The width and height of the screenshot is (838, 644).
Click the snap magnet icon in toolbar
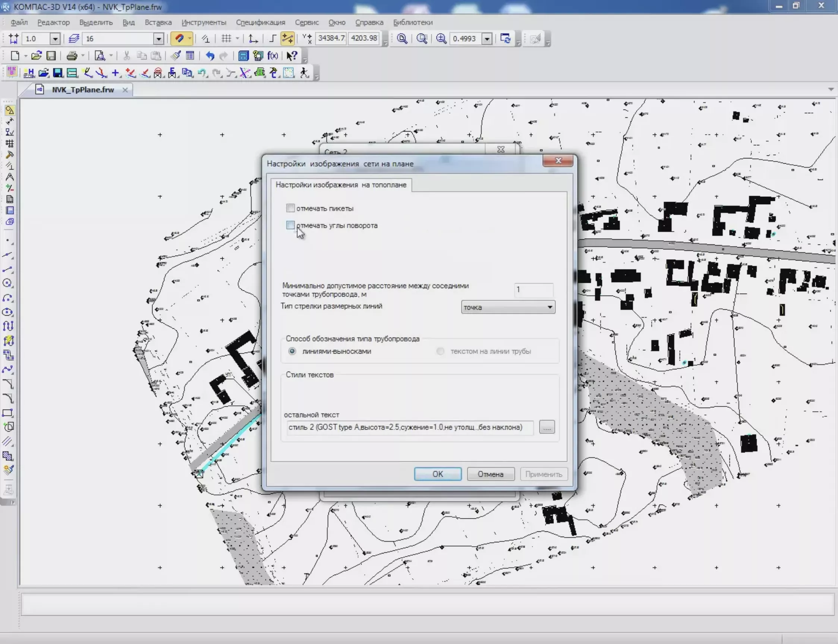click(179, 38)
